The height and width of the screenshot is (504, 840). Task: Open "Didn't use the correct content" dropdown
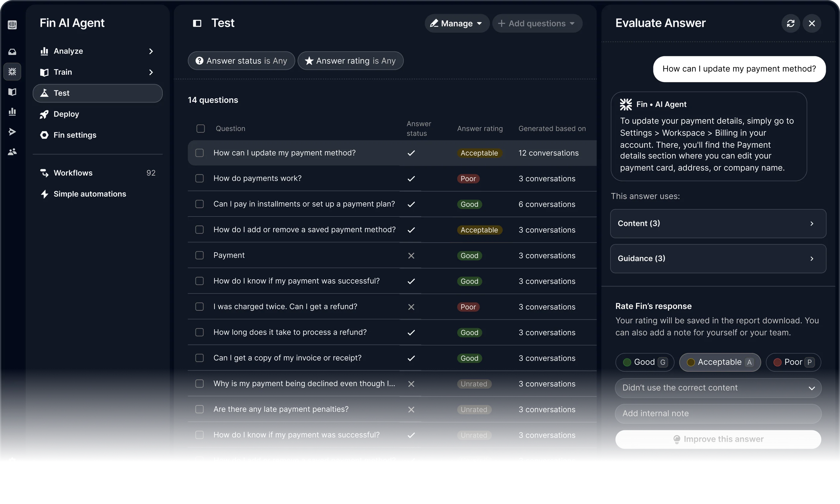coord(718,388)
